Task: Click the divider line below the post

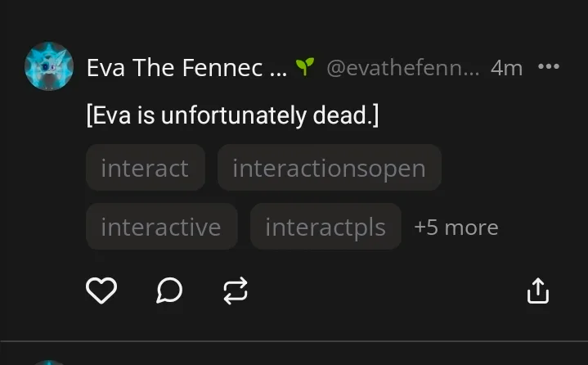Action: pyautogui.click(x=294, y=341)
